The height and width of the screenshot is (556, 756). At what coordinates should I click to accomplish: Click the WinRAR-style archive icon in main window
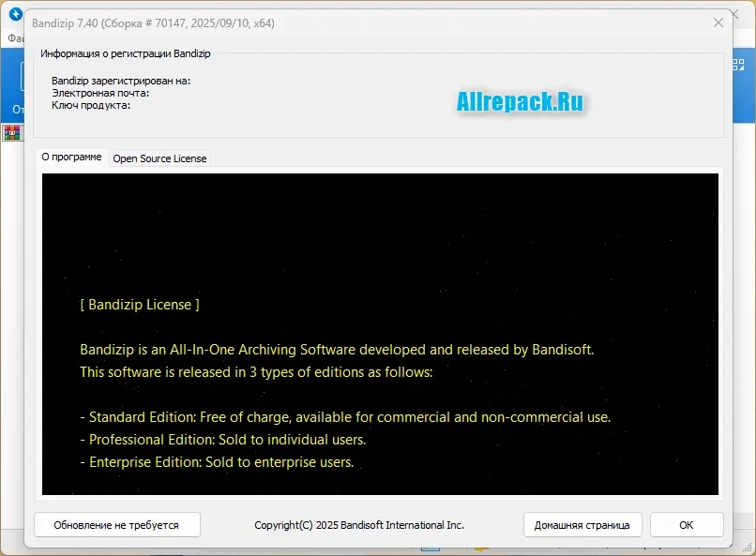tap(12, 132)
